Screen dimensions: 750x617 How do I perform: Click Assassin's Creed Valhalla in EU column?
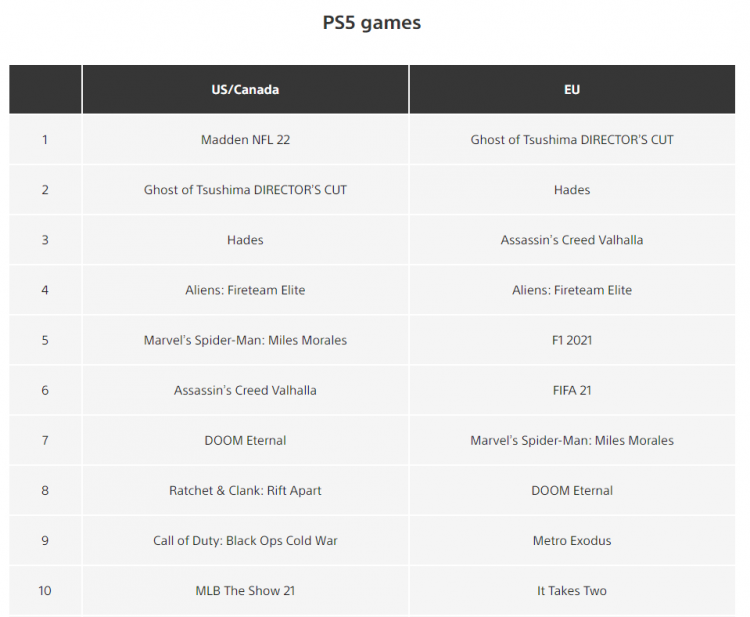[x=572, y=240]
